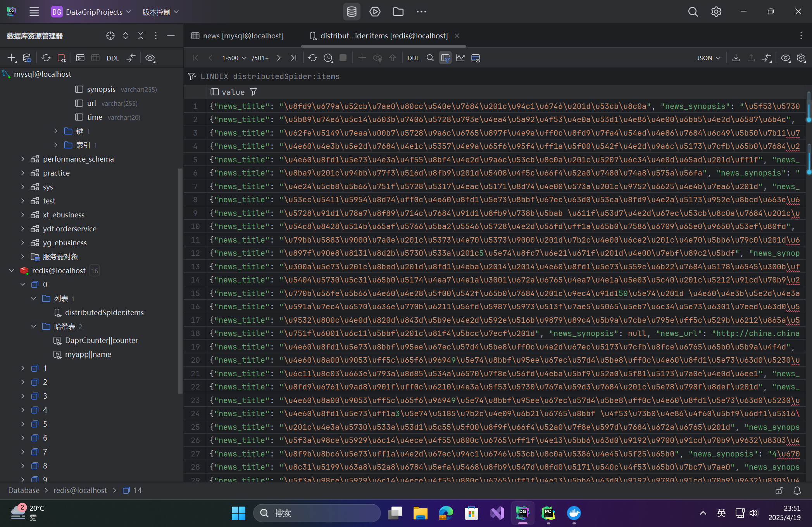The height and width of the screenshot is (527, 812).
Task: Click the reload page icon in data toolbar
Action: pos(312,58)
